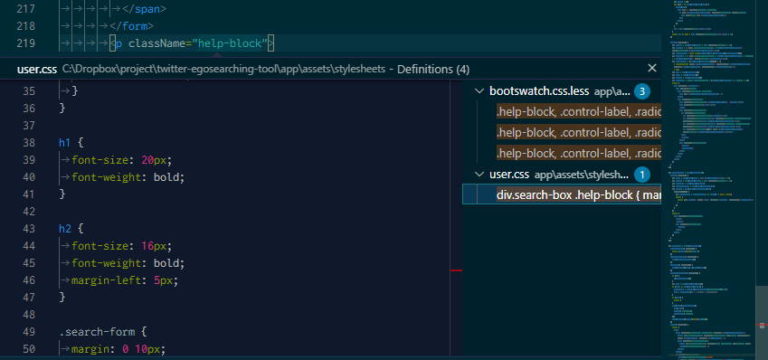768x360 pixels.
Task: Click the bootswatch.css.less file name
Action: pos(539,91)
